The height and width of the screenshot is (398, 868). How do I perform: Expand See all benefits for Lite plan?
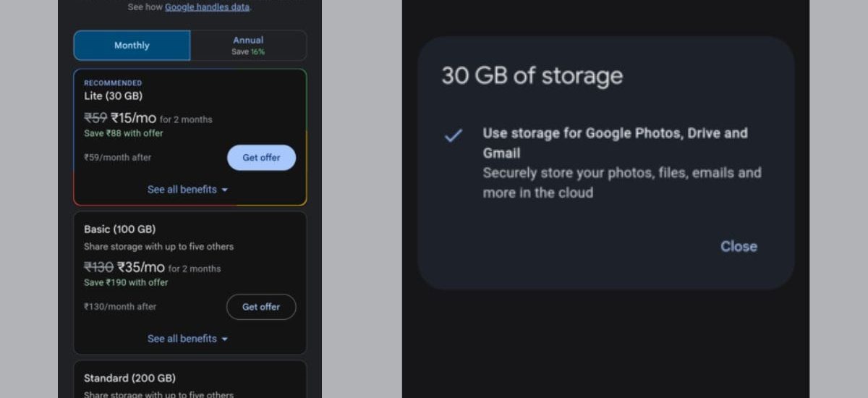click(182, 190)
